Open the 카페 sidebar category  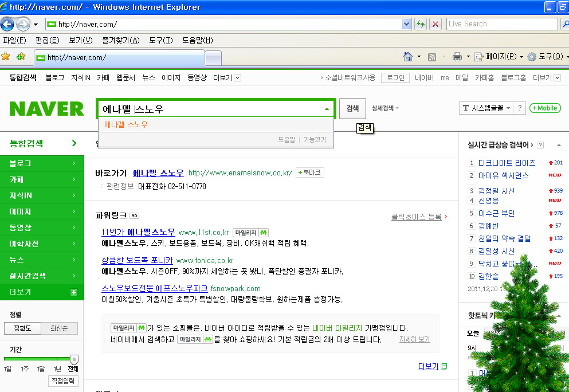coord(42,180)
